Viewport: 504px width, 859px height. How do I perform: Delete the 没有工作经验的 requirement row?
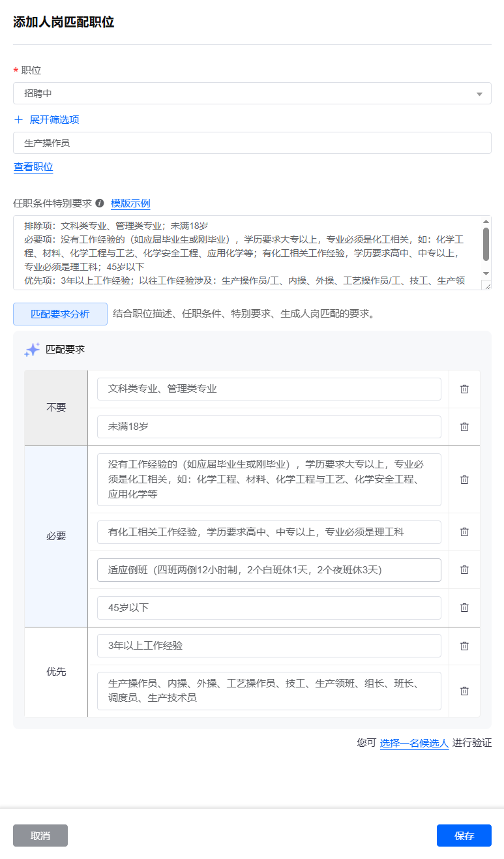coord(464,479)
